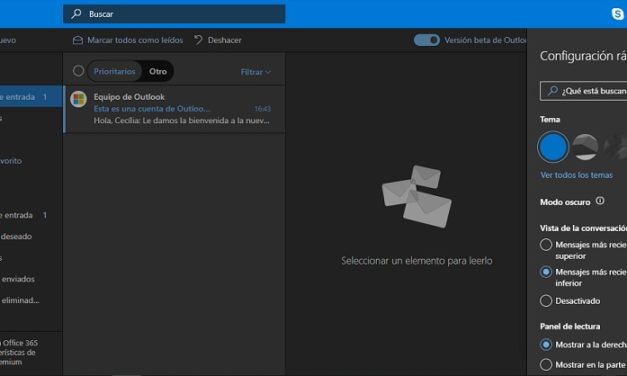Click the Office 365 premium promo
627x376 pixels.
[20, 352]
